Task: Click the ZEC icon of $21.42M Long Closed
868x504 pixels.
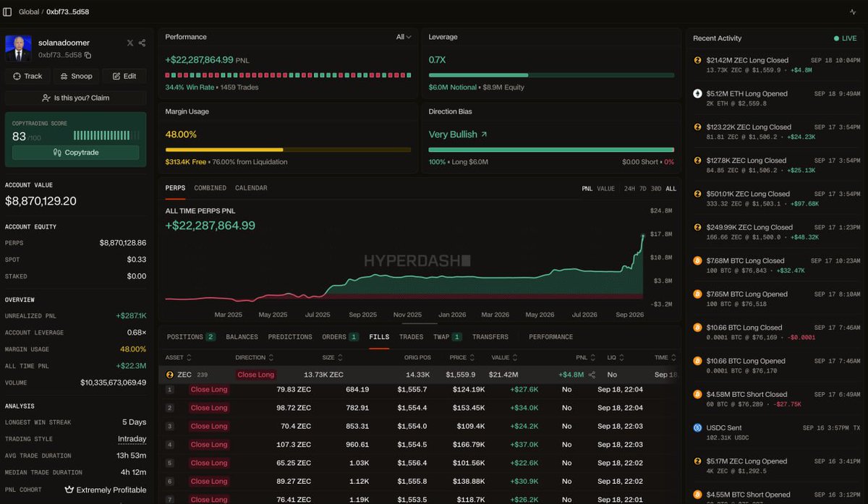Action: (x=698, y=61)
